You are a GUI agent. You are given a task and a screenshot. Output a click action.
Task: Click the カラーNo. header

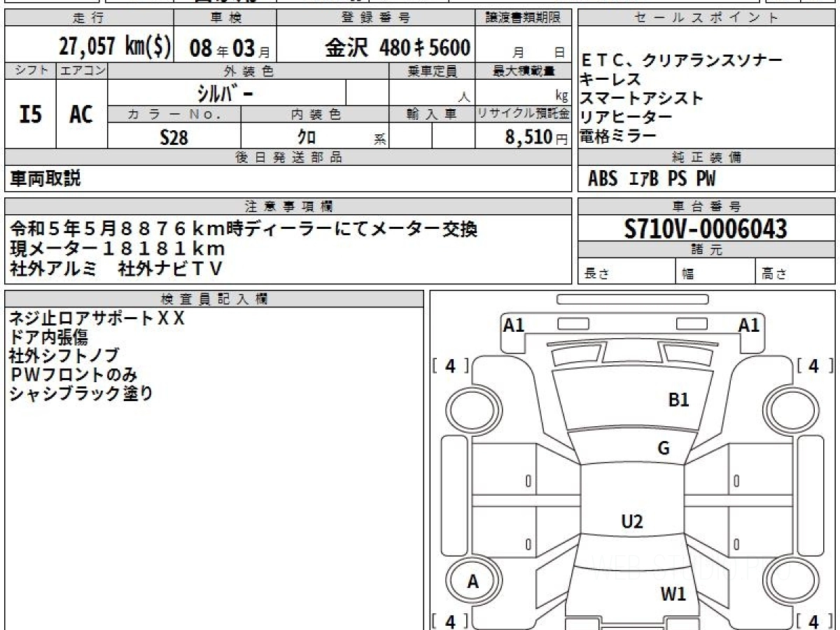[174, 114]
